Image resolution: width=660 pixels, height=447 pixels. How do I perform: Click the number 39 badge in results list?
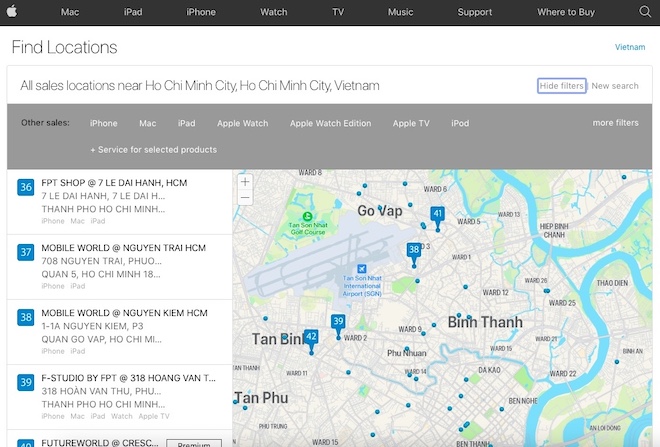tap(26, 382)
